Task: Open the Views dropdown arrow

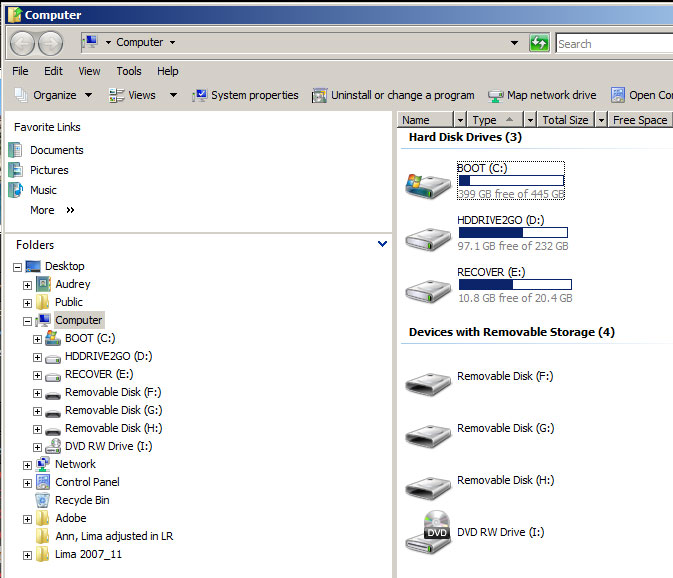Action: pos(173,95)
